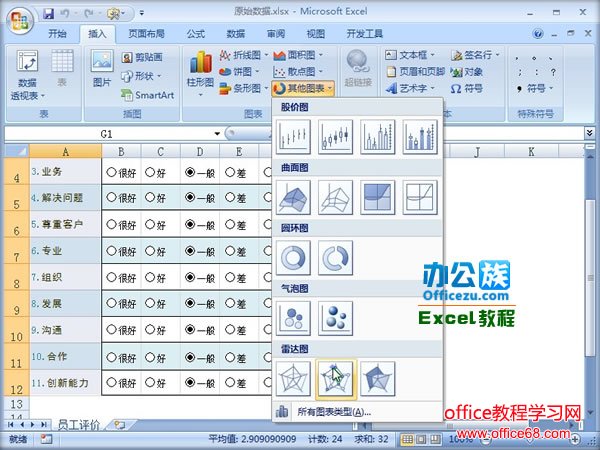Select 好 radio for 11.创新能力
The image size is (600, 450).
[150, 382]
